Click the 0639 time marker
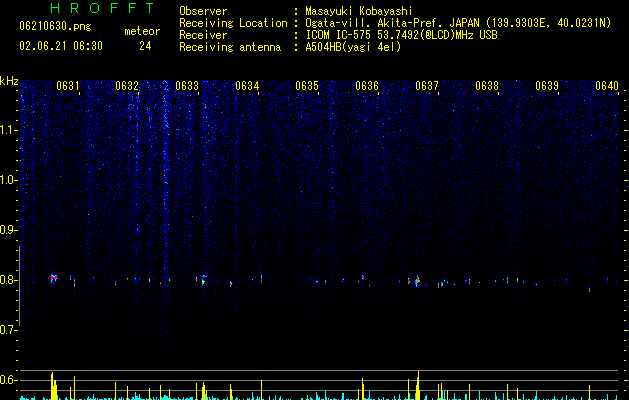 point(547,86)
